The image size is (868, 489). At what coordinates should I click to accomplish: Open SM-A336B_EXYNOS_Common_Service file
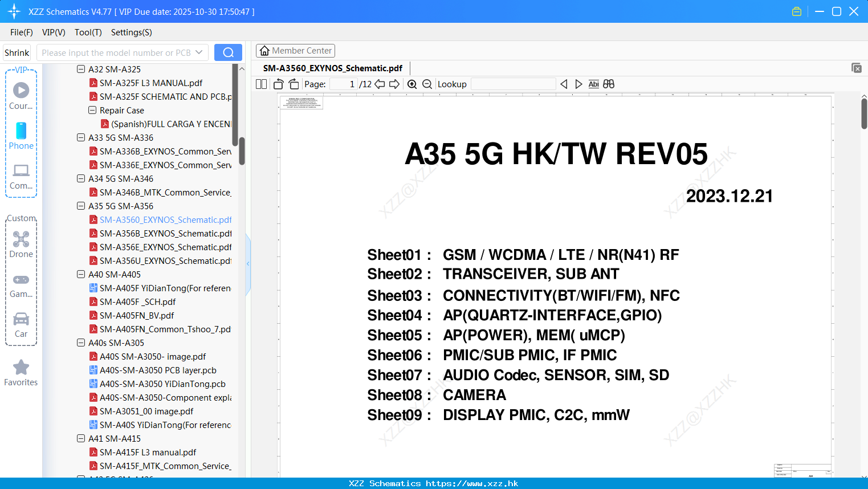pos(165,151)
